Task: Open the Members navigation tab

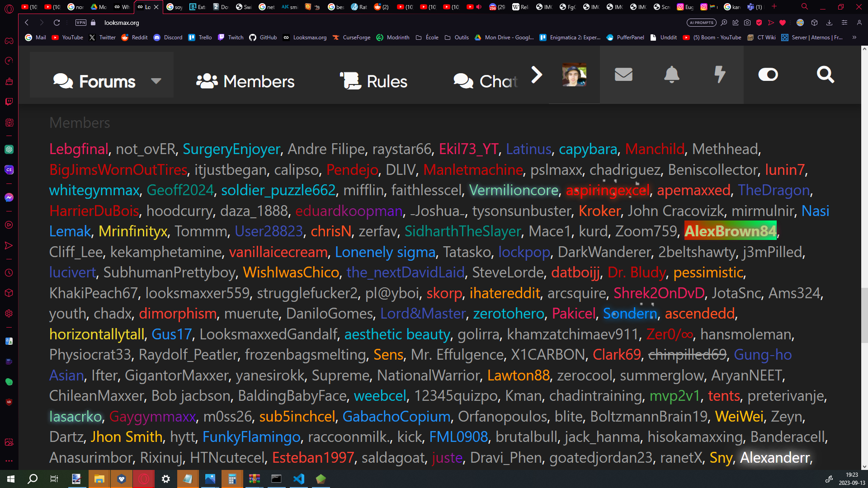Action: point(245,81)
